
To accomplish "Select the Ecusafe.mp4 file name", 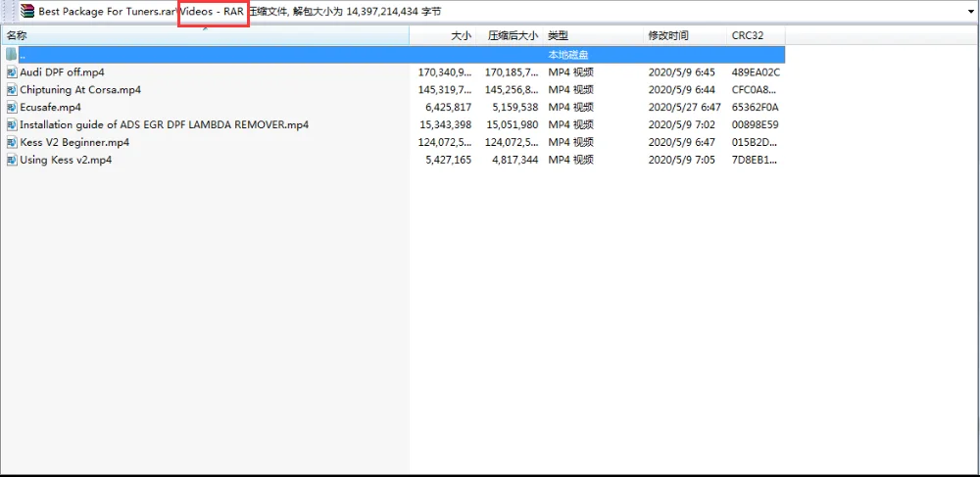I will (50, 108).
